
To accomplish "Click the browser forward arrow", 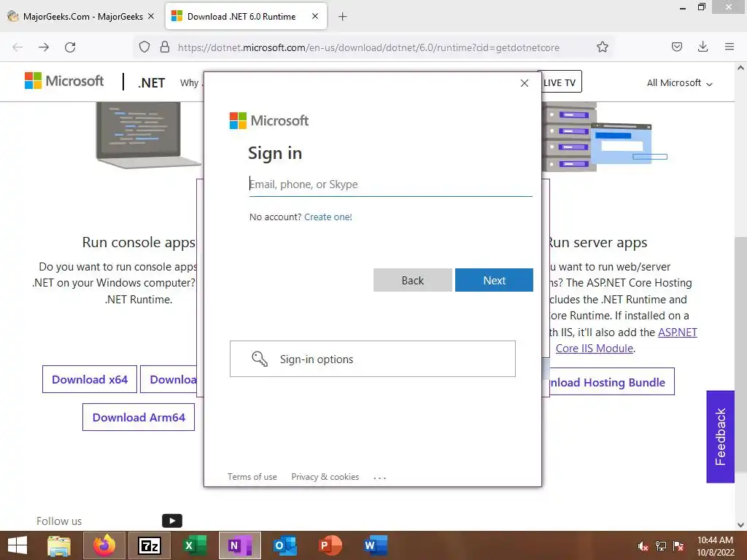I will point(44,47).
